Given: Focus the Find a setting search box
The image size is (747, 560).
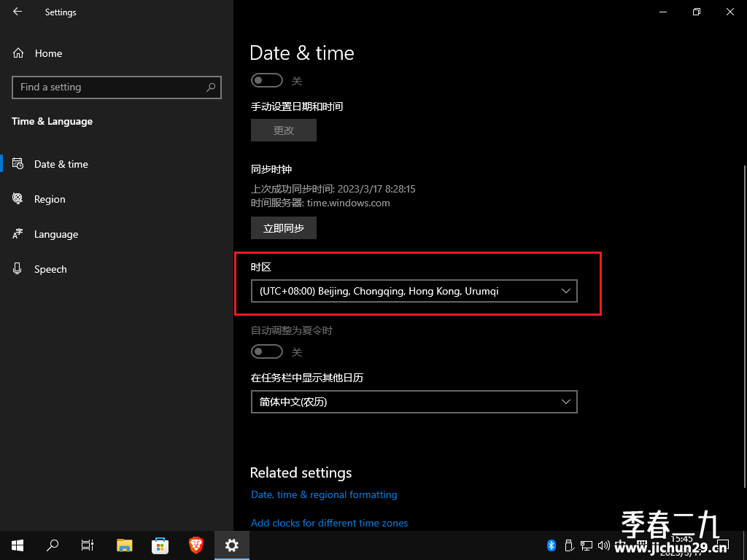Looking at the screenshot, I should click(117, 87).
